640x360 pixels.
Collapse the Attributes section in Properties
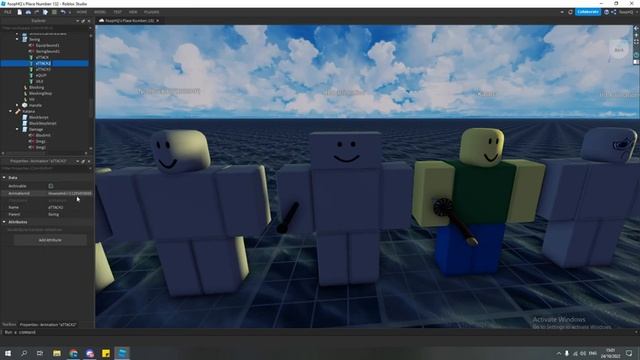pyautogui.click(x=4, y=222)
